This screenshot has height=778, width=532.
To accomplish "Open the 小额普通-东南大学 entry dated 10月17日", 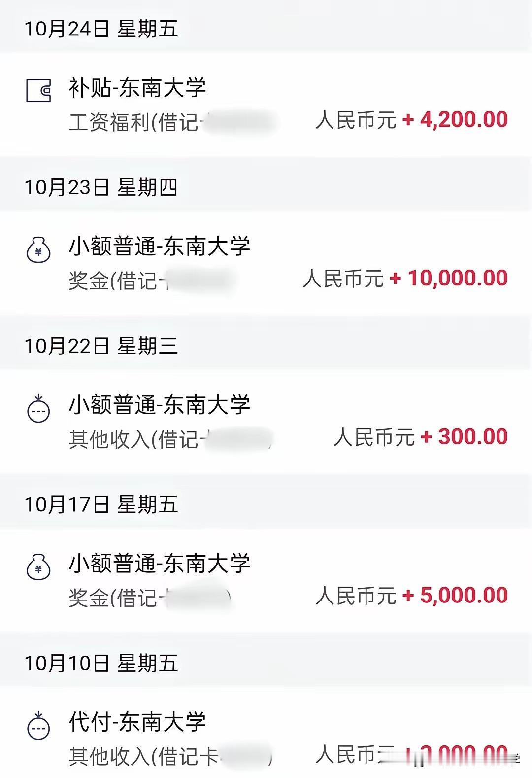I will [x=159, y=564].
